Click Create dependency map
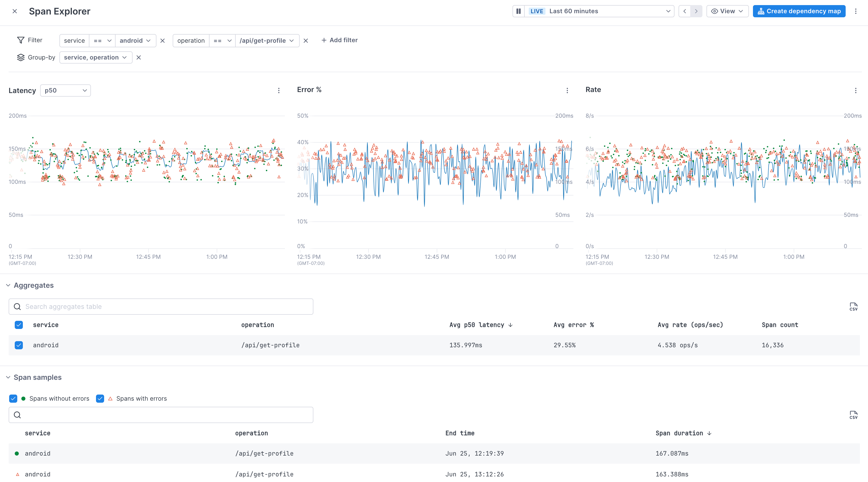Image resolution: width=868 pixels, height=482 pixels. [x=799, y=11]
